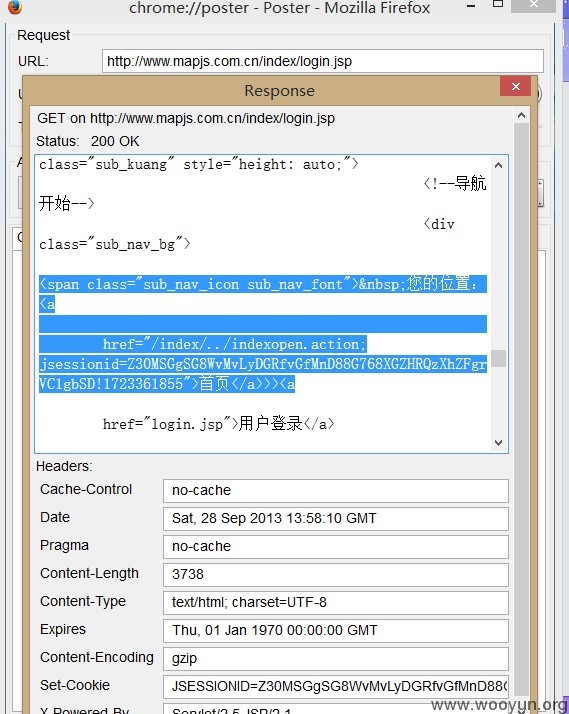Maximize the Poster Firefox window

click(x=498, y=5)
